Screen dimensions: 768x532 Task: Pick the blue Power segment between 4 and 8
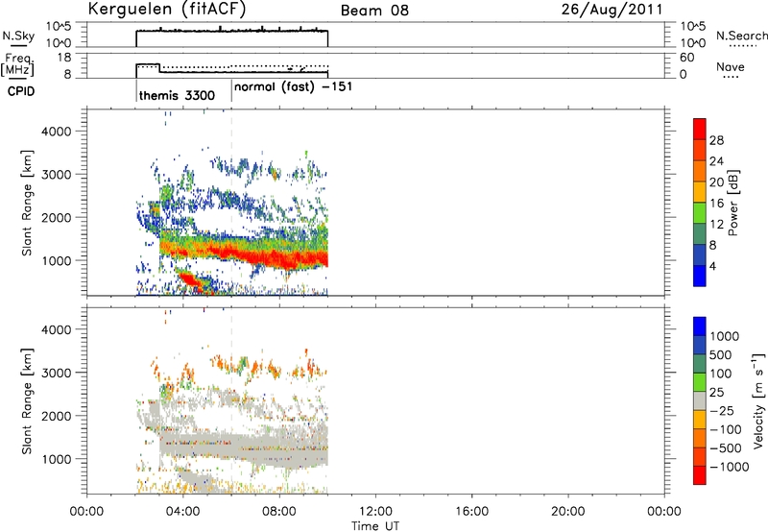[x=700, y=254]
